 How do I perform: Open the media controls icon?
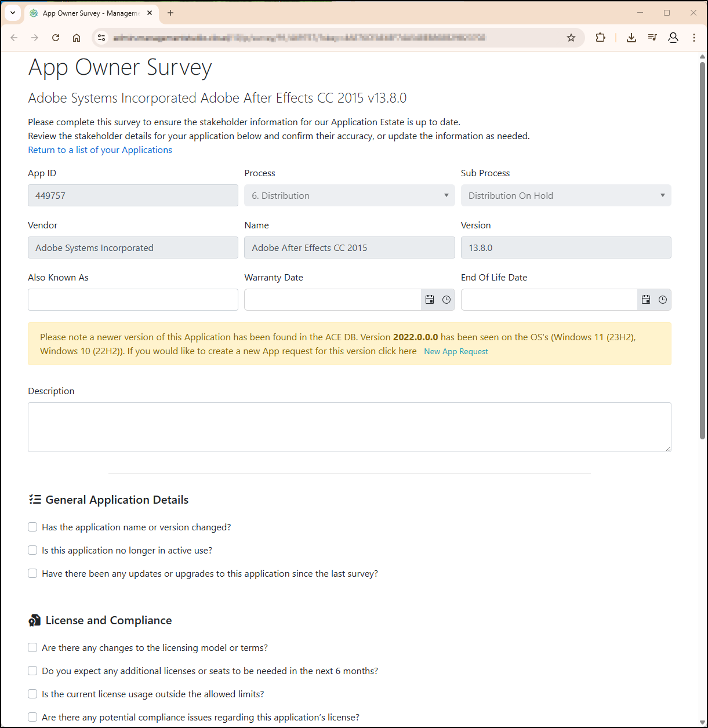pyautogui.click(x=652, y=38)
